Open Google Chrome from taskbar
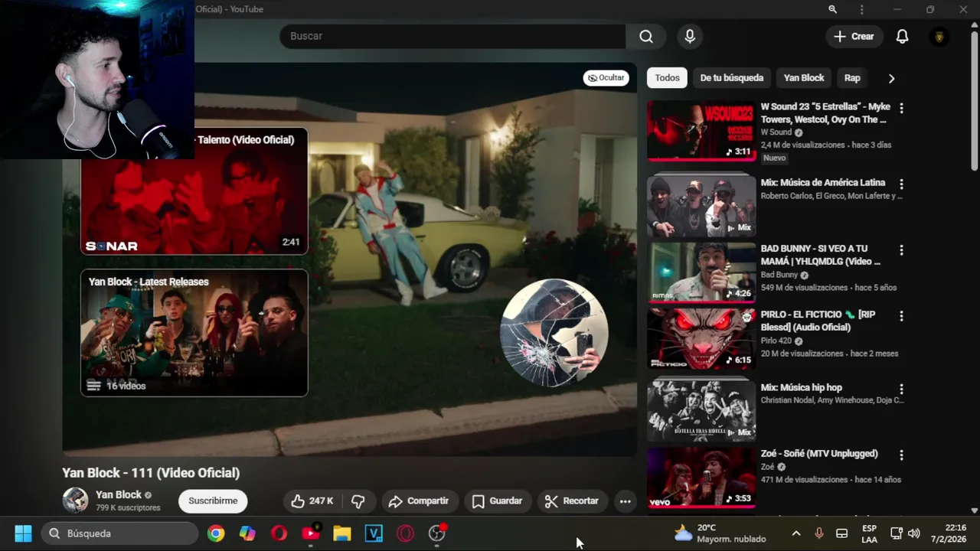Viewport: 980px width, 551px height. click(x=216, y=533)
